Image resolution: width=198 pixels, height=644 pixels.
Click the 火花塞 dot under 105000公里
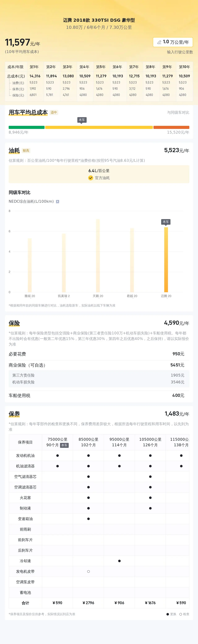click(x=150, y=498)
